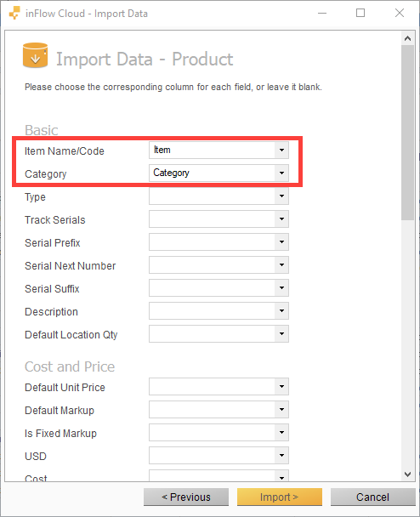This screenshot has height=517, width=420.
Task: Open the Is Fixed Markup dropdown
Action: [281, 433]
